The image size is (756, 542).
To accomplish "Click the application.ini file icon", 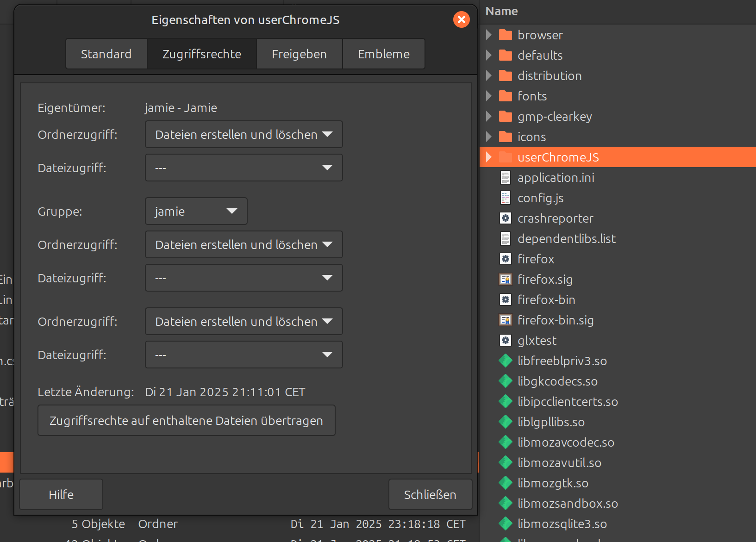I will 505,178.
